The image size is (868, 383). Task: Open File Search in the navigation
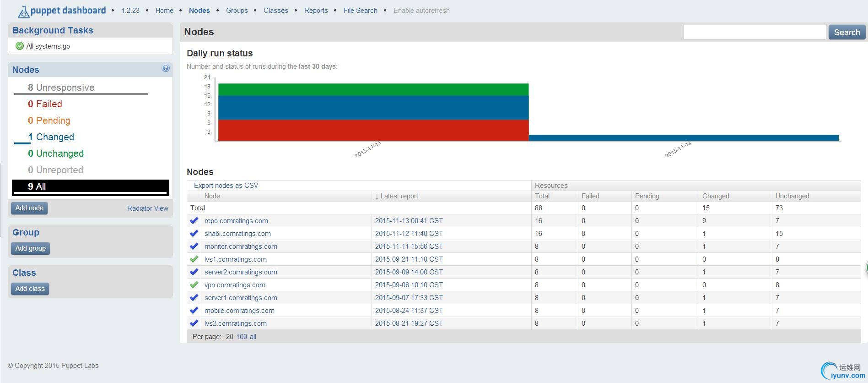point(361,11)
